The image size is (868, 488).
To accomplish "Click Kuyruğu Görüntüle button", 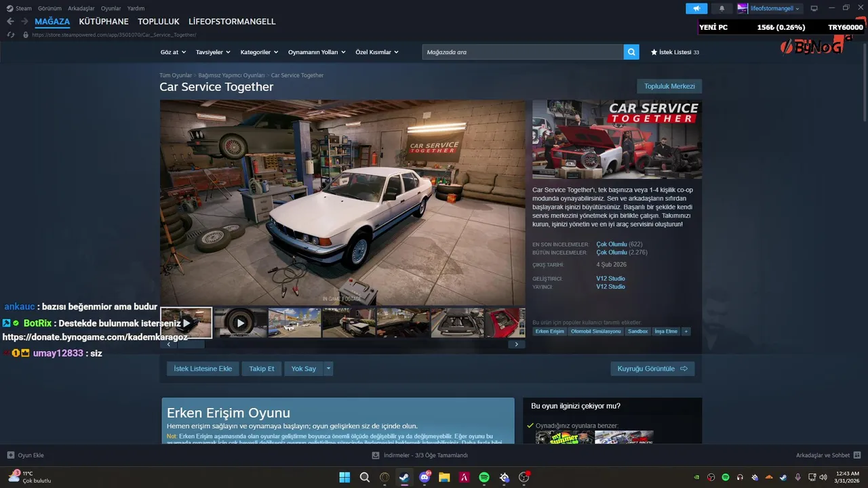I will (652, 369).
